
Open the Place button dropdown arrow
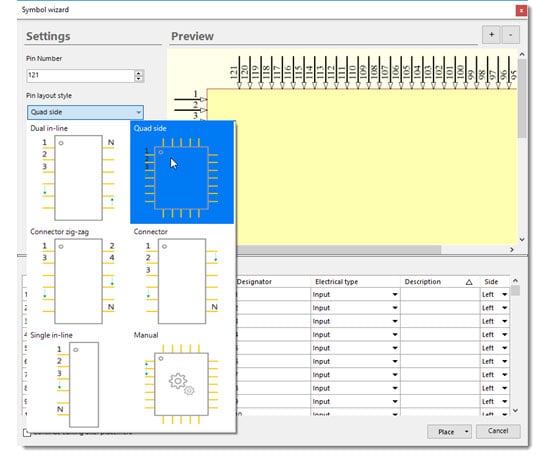467,432
